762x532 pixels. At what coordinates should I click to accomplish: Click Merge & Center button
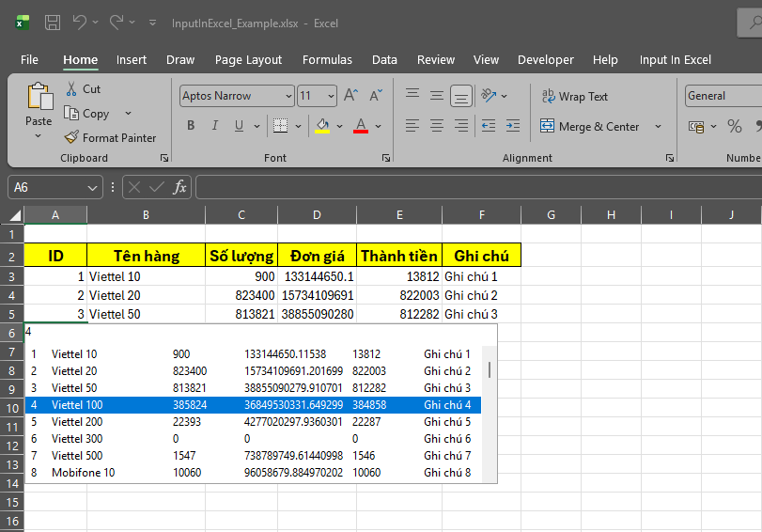(x=589, y=127)
